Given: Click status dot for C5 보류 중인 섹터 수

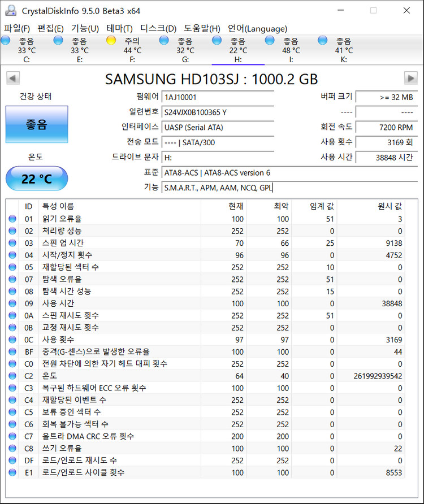Looking at the screenshot, I should click(x=12, y=412).
